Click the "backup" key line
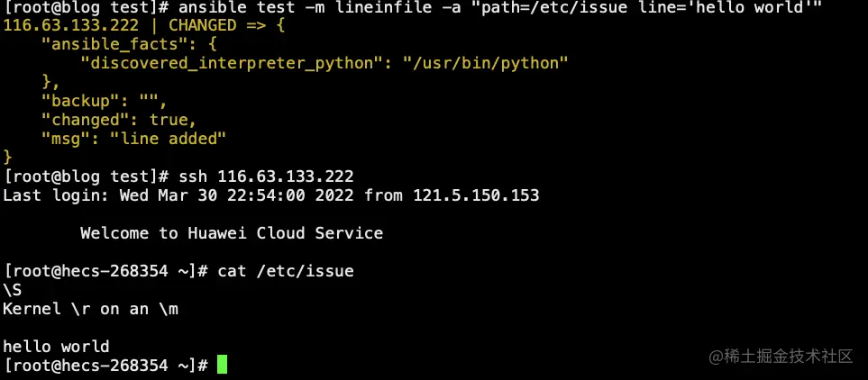This screenshot has width=868, height=380. click(x=80, y=100)
